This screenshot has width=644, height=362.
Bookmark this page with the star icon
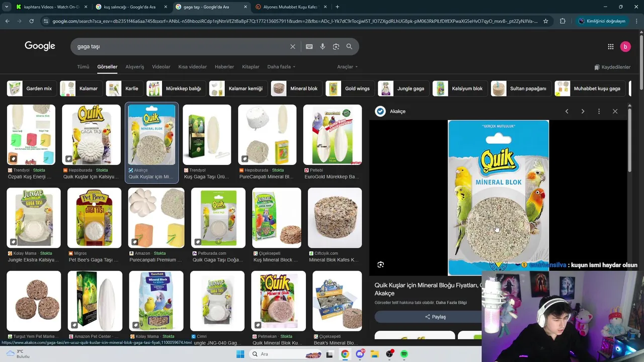(x=545, y=21)
